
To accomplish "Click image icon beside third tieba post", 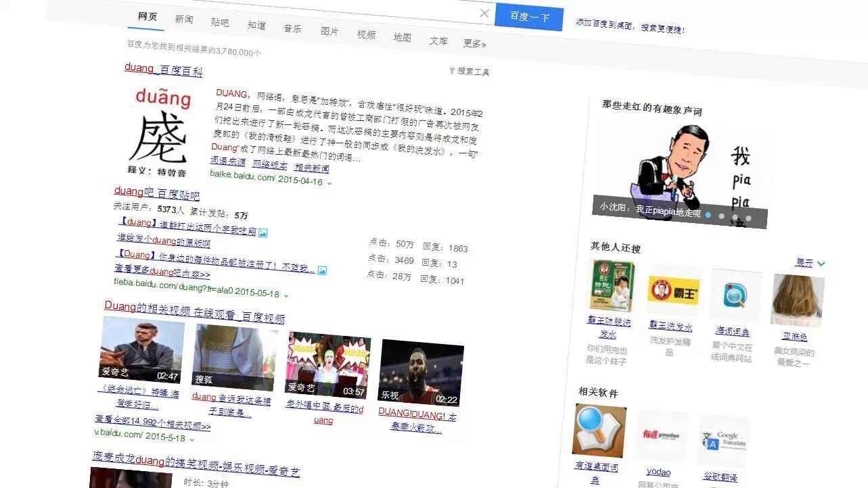I will coord(322,270).
